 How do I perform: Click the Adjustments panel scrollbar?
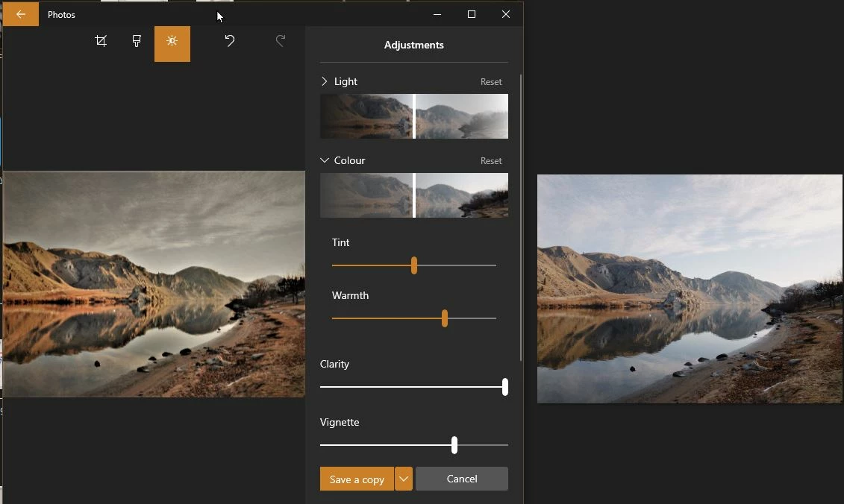tap(520, 218)
